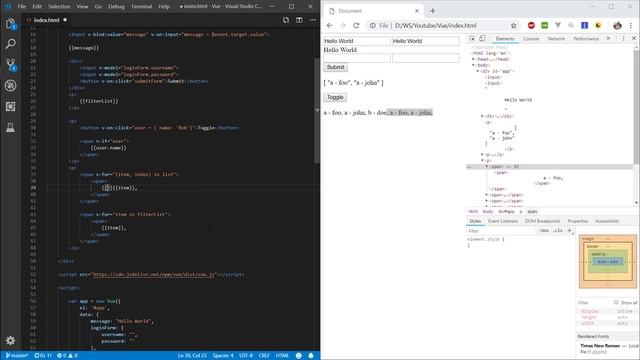Close the DevTools panel
The image size is (640, 360).
point(634,38)
